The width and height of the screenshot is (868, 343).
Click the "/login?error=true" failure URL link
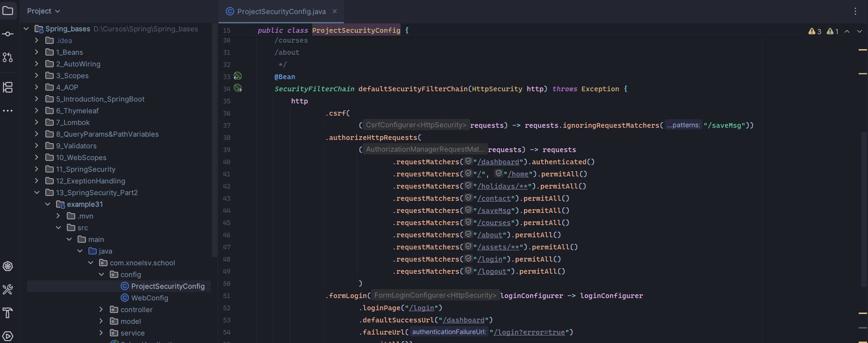[x=530, y=332]
